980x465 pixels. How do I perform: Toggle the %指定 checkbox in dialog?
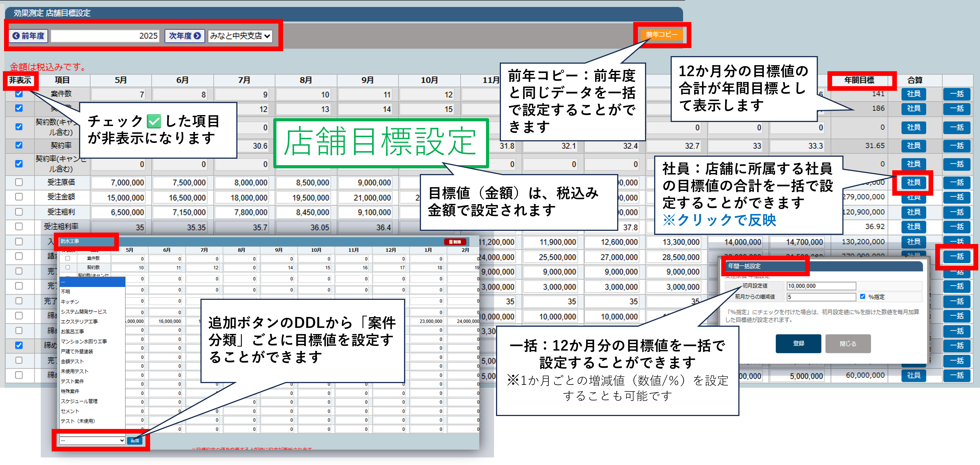862,296
